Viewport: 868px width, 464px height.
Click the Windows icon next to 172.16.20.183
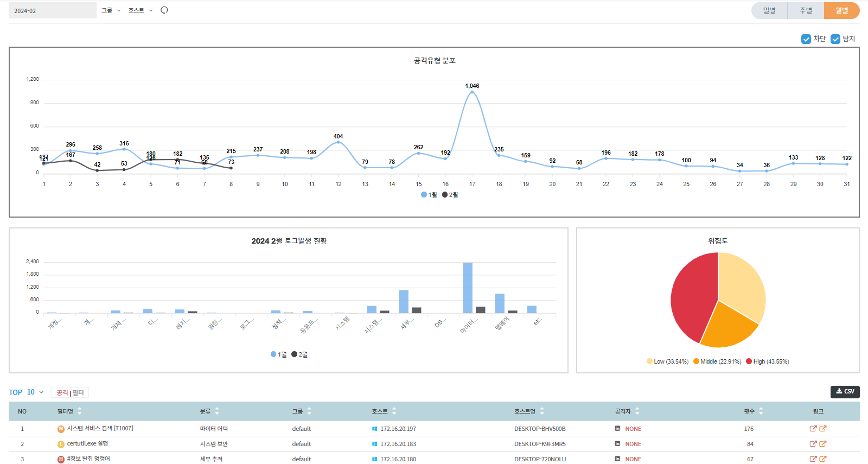[374, 444]
